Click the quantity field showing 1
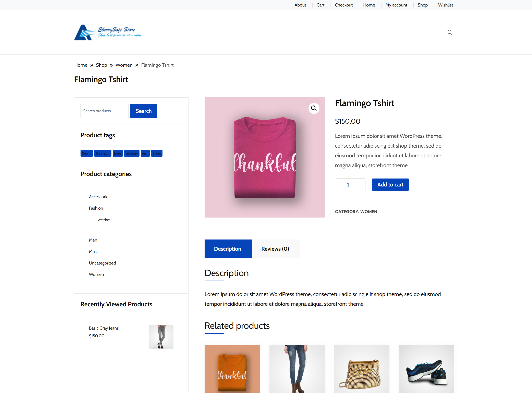The height and width of the screenshot is (393, 532). pos(350,185)
